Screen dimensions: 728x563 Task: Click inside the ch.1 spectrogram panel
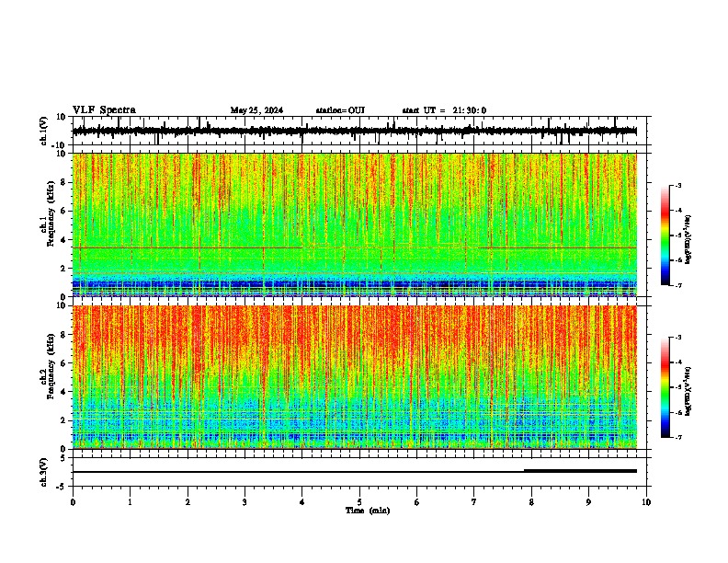coord(355,224)
